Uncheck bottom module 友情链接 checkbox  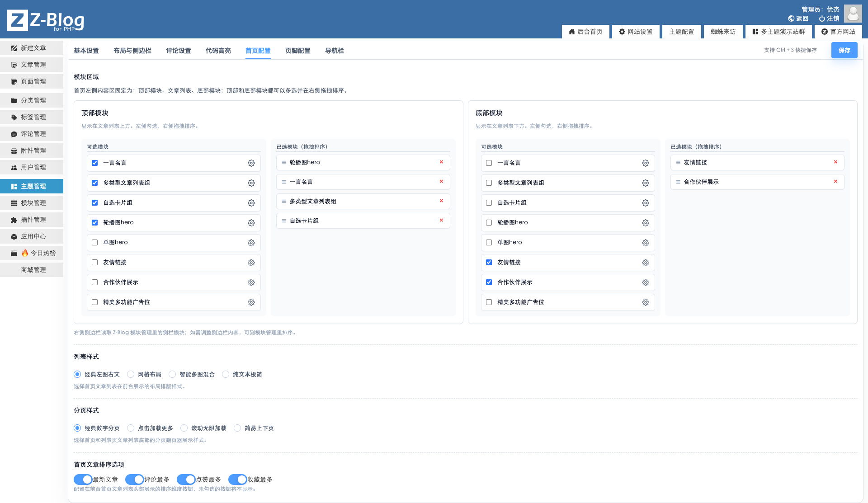(489, 262)
